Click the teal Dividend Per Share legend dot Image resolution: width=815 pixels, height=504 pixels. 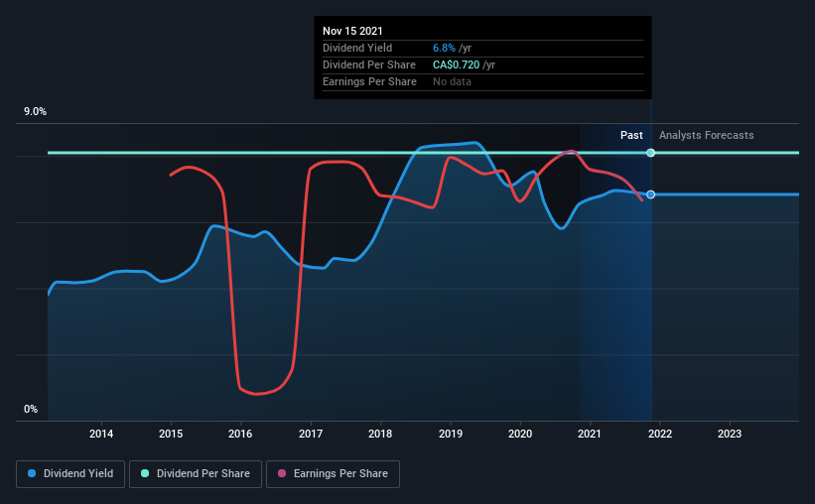[x=145, y=473]
